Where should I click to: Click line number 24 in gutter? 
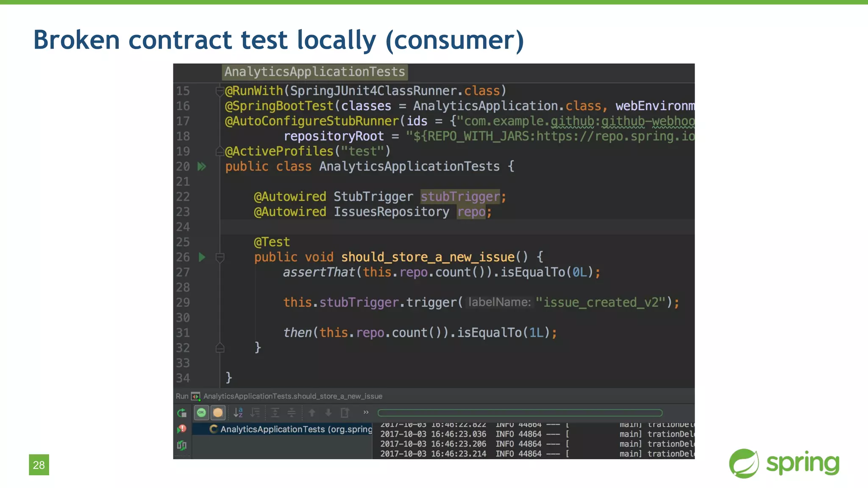183,227
